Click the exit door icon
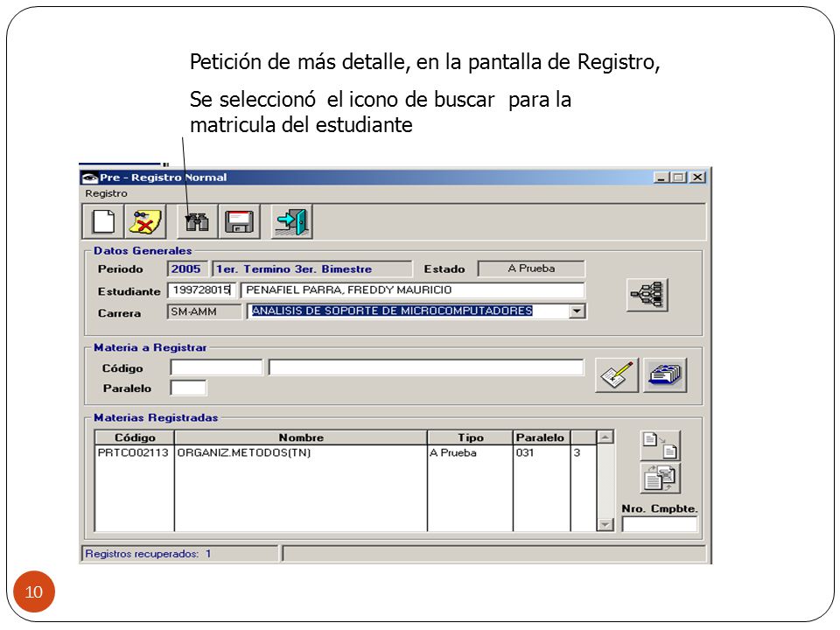Screen dimensions: 840x630 click(x=292, y=221)
